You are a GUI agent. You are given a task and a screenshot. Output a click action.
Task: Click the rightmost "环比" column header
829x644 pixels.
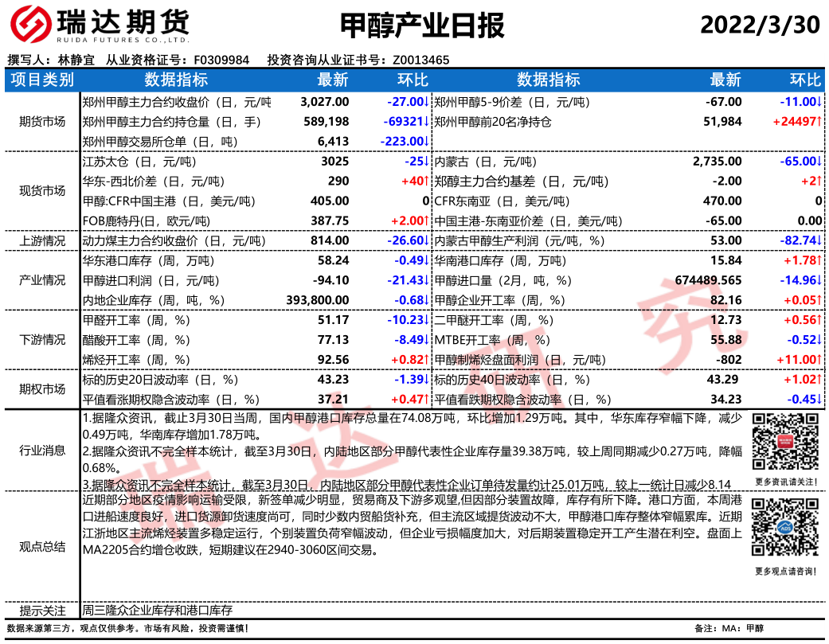(804, 80)
